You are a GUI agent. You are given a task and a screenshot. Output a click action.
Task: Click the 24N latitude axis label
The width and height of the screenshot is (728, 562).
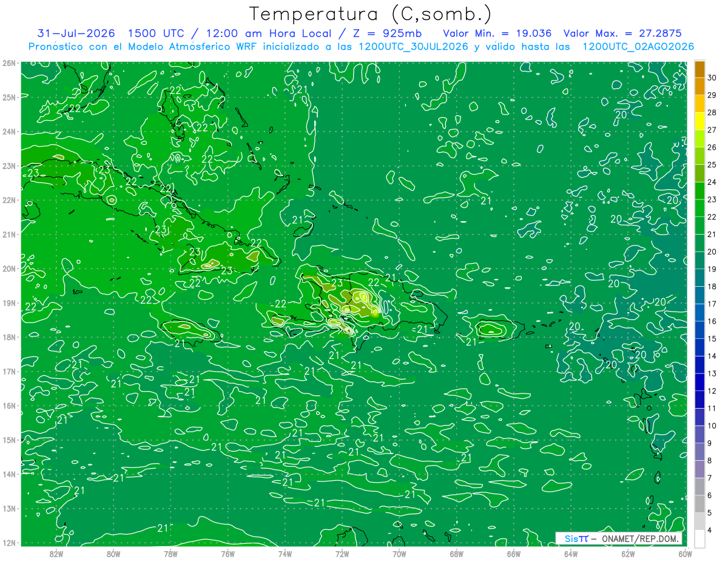tap(8, 132)
